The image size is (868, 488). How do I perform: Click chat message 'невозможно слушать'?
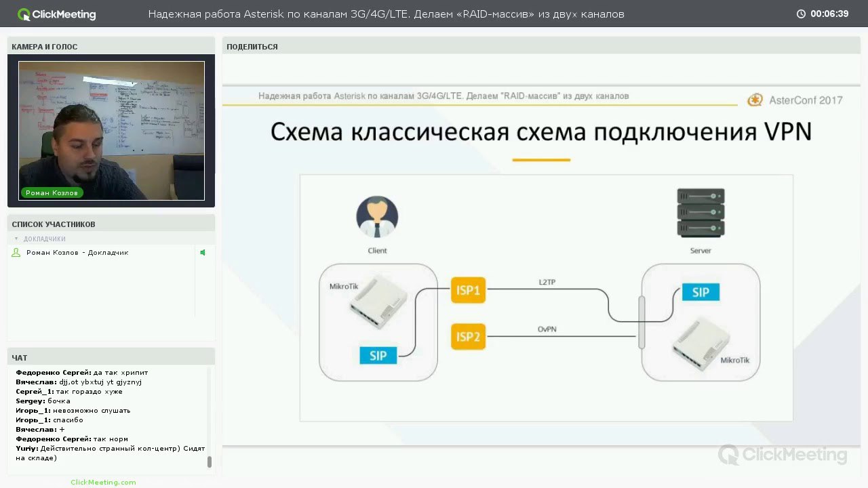click(x=92, y=410)
